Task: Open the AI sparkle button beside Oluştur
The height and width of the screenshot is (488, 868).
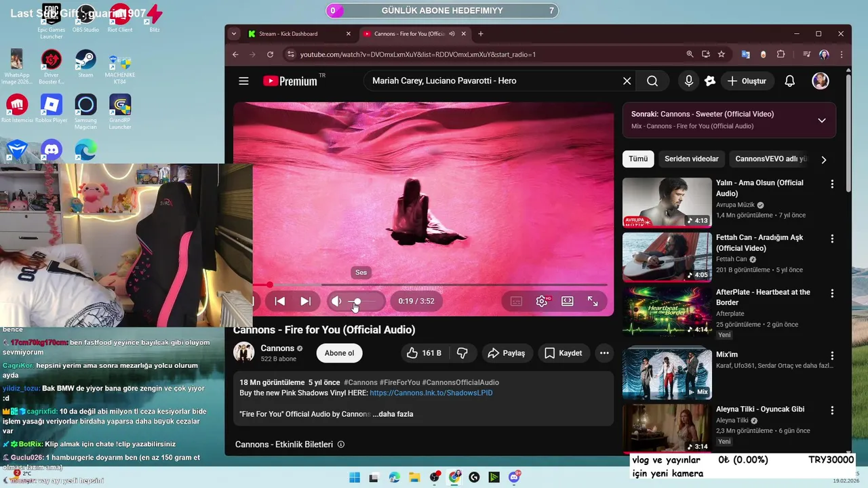Action: [x=710, y=81]
